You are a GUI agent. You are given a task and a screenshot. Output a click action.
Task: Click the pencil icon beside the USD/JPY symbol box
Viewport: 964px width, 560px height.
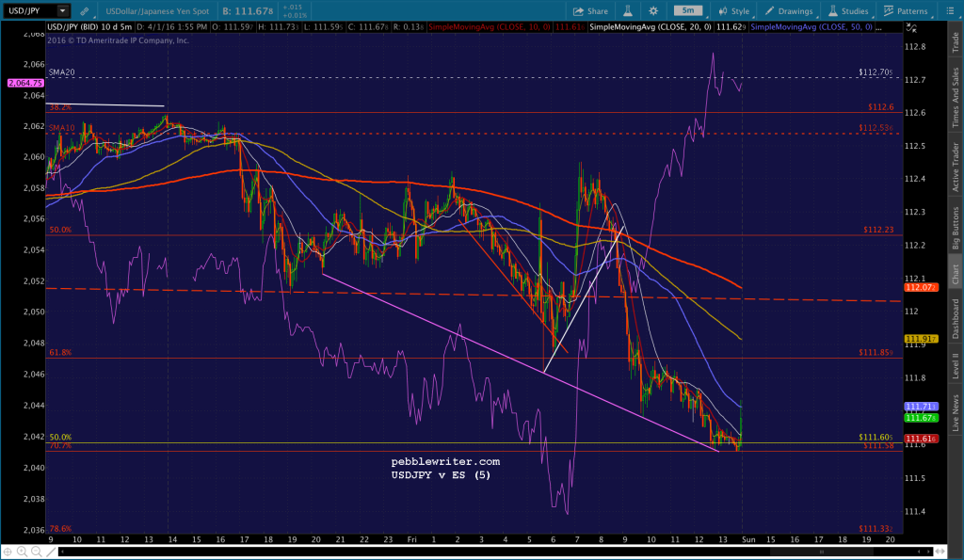(84, 11)
